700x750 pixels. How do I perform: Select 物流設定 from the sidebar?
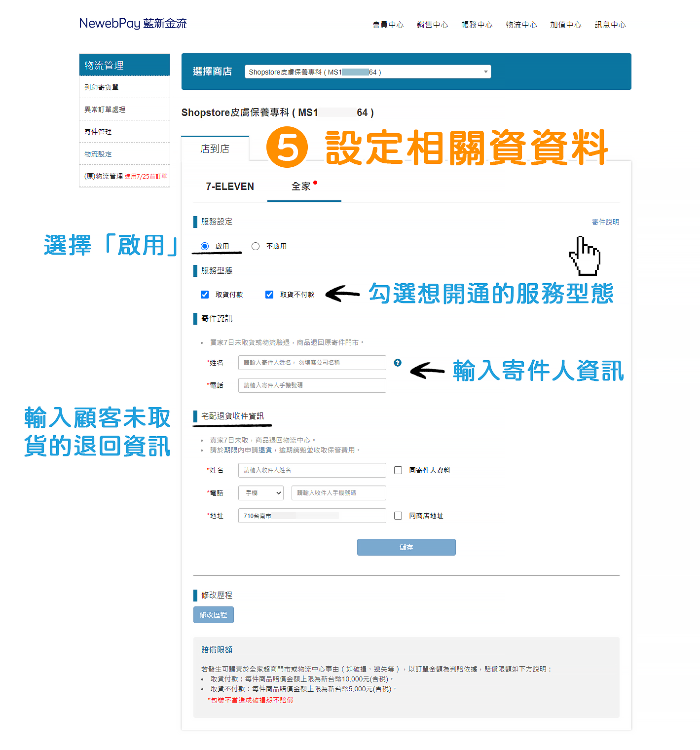[97, 154]
